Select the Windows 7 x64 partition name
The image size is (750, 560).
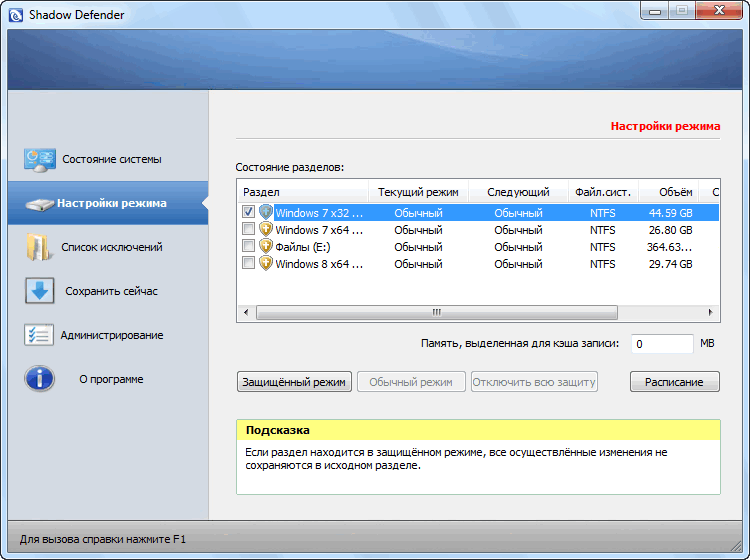319,230
